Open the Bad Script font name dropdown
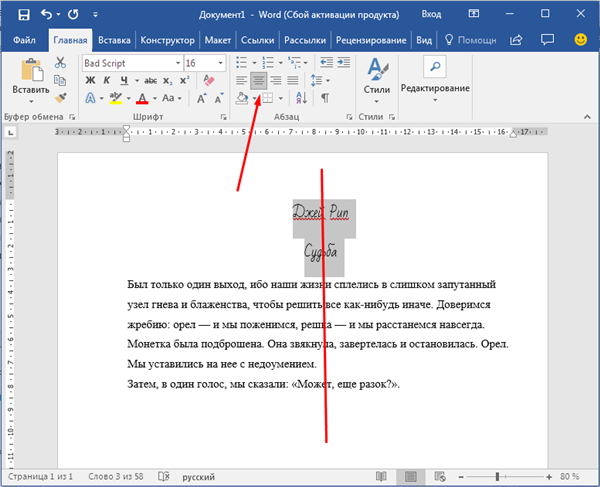This screenshot has width=600, height=487. pyautogui.click(x=178, y=63)
